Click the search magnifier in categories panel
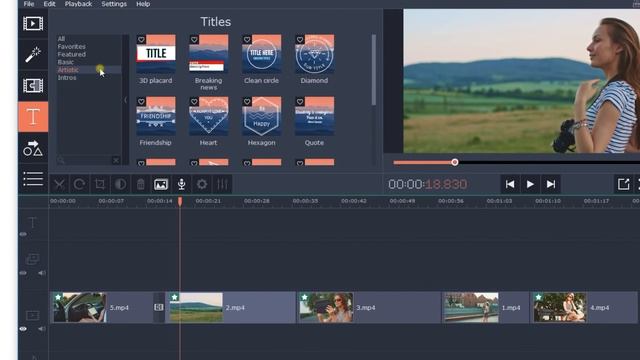Image resolution: width=640 pixels, height=360 pixels. click(x=61, y=160)
